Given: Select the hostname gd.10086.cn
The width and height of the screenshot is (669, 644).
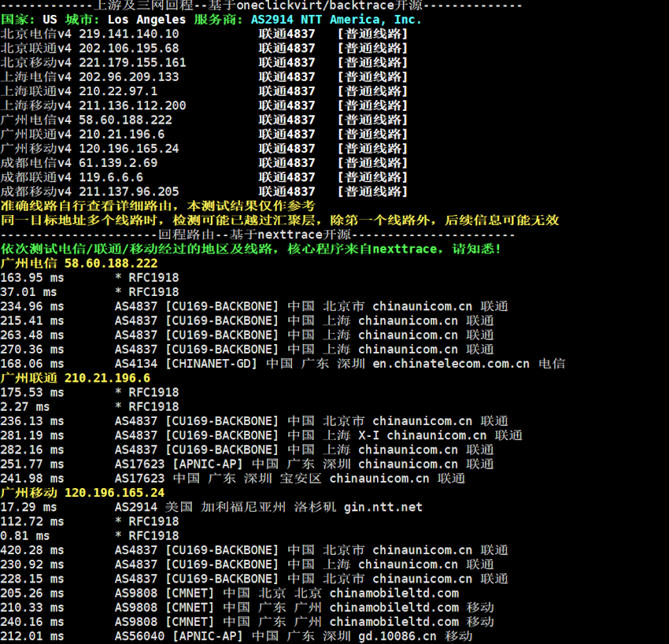Looking at the screenshot, I should (x=397, y=636).
